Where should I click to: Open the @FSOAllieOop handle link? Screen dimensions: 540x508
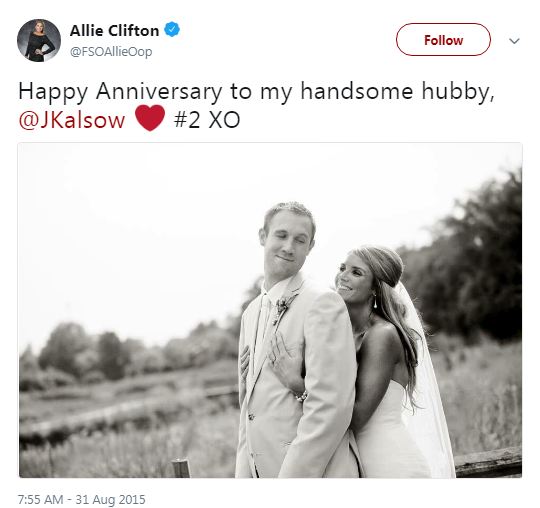pyautogui.click(x=111, y=52)
